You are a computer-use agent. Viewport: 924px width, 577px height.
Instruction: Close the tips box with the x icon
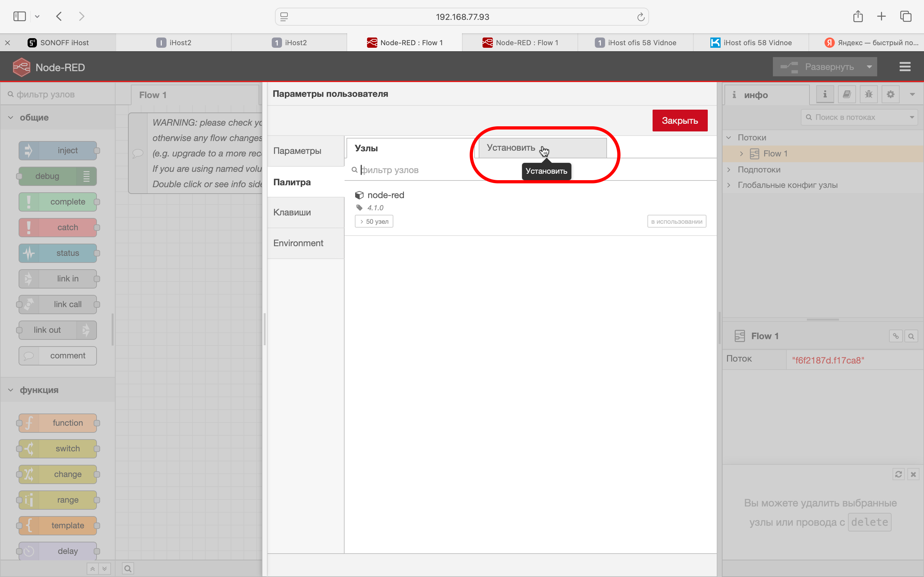tap(913, 474)
